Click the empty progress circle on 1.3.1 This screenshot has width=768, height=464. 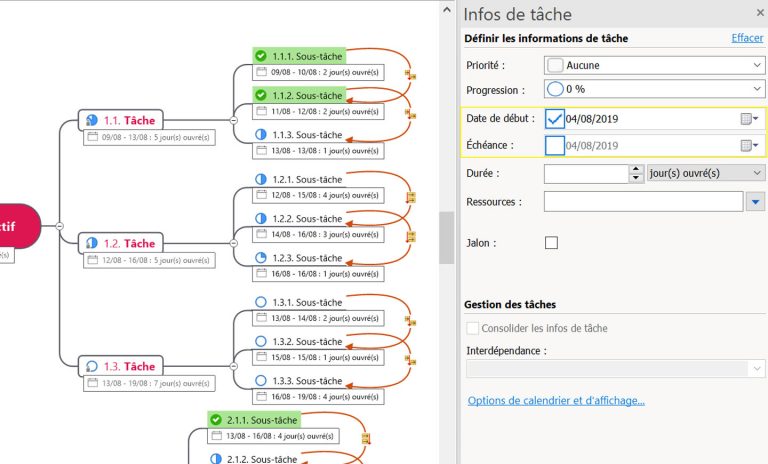(261, 302)
